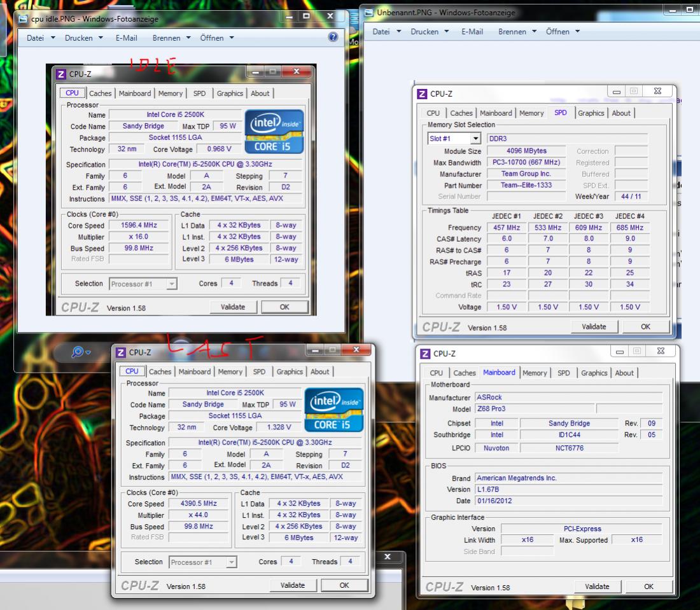Click Validate in the 1596.4 MHz CPU-Z window

click(233, 307)
